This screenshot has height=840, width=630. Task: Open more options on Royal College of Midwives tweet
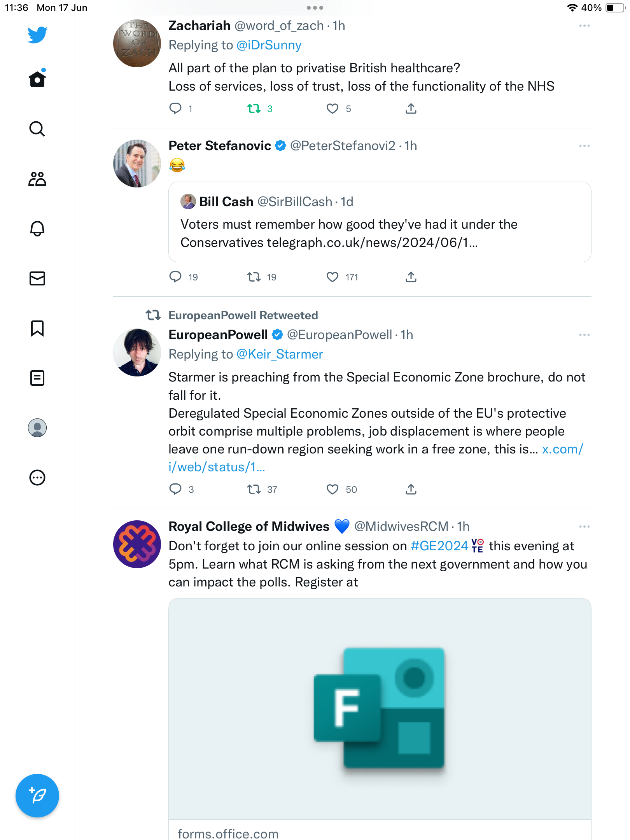coord(584,527)
